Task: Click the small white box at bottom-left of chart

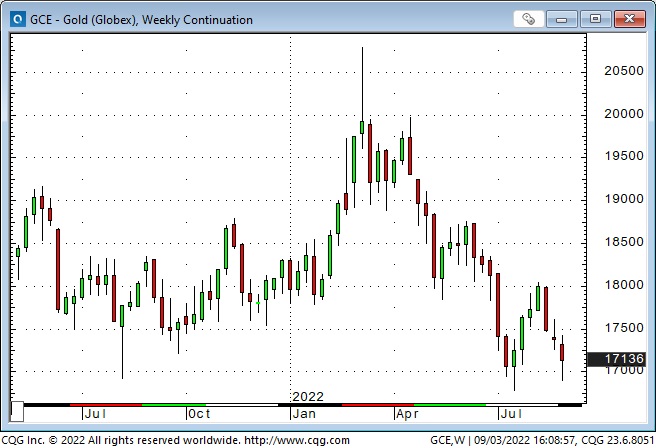Action: click(x=17, y=412)
